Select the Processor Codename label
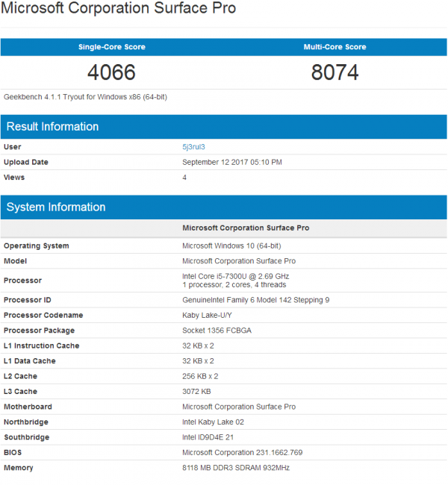Screen dimensions: 448x485 [x=43, y=315]
